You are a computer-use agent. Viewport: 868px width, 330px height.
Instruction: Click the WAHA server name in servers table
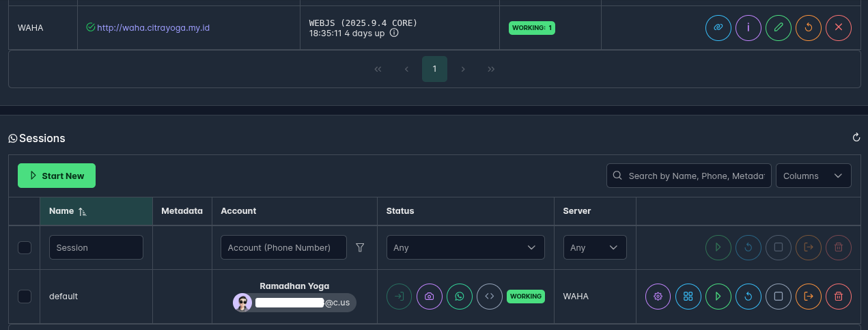pyautogui.click(x=30, y=28)
